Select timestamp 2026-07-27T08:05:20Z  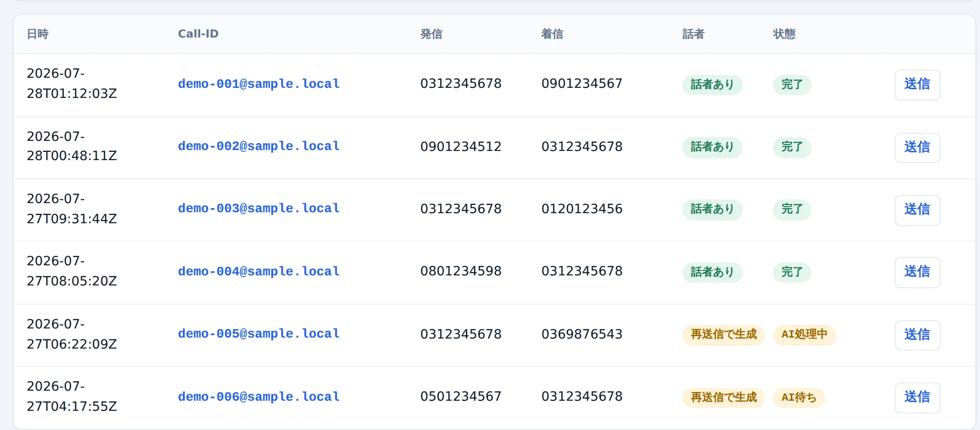click(x=72, y=271)
